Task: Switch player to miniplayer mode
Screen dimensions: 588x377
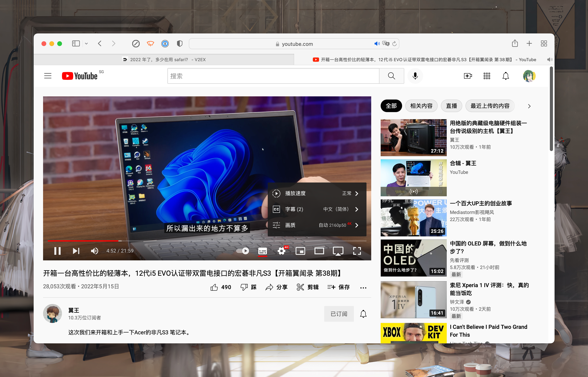Action: [300, 251]
